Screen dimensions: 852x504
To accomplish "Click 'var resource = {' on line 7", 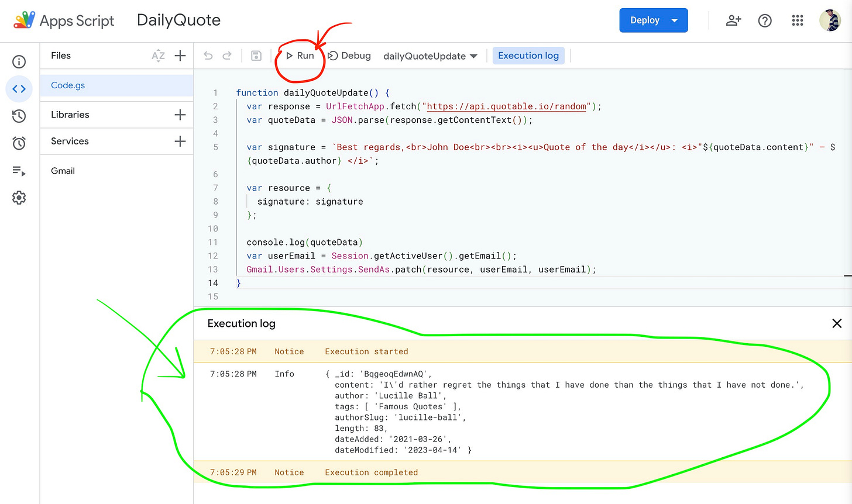I will click(289, 188).
